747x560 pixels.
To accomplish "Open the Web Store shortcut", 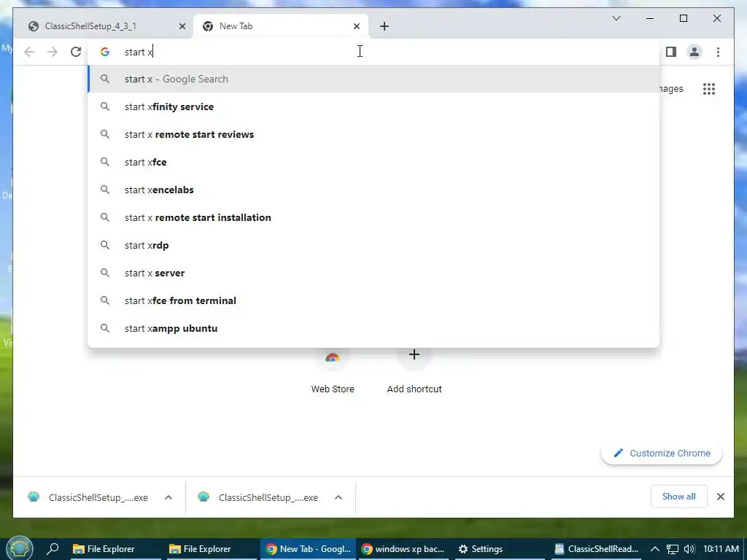I will click(x=333, y=373).
